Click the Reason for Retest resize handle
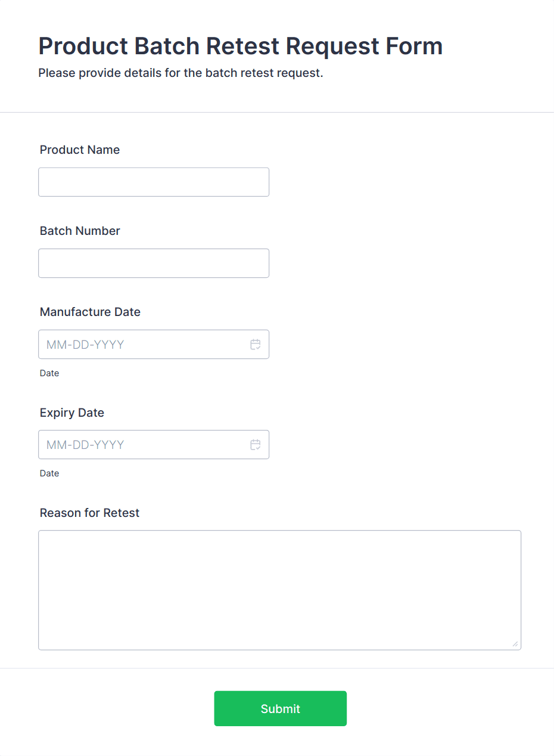The image size is (554, 756). click(515, 644)
